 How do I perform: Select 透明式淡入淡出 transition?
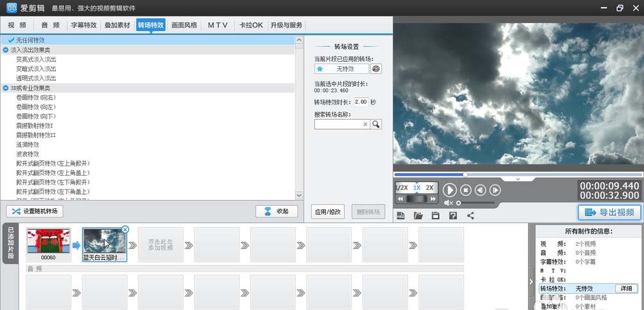36,78
